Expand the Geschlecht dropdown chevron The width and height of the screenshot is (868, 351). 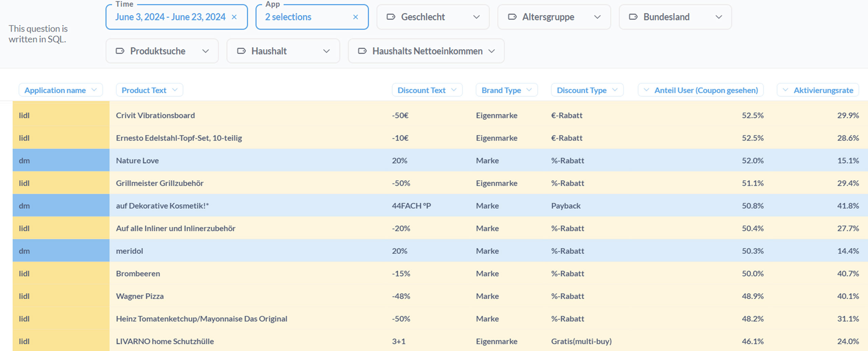pyautogui.click(x=476, y=17)
